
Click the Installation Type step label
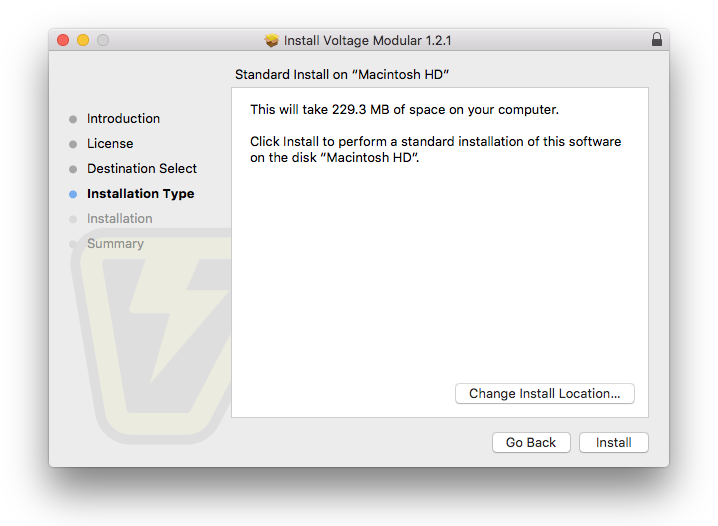pyautogui.click(x=140, y=194)
